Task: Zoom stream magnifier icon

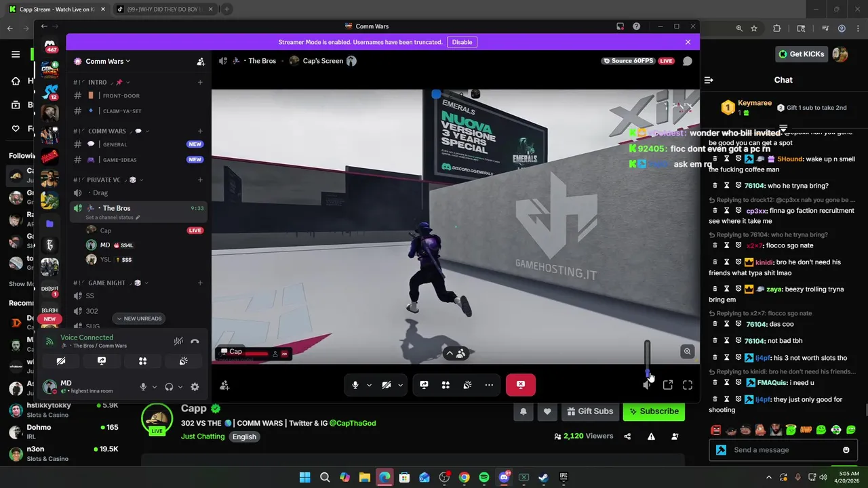Action: [x=687, y=351]
